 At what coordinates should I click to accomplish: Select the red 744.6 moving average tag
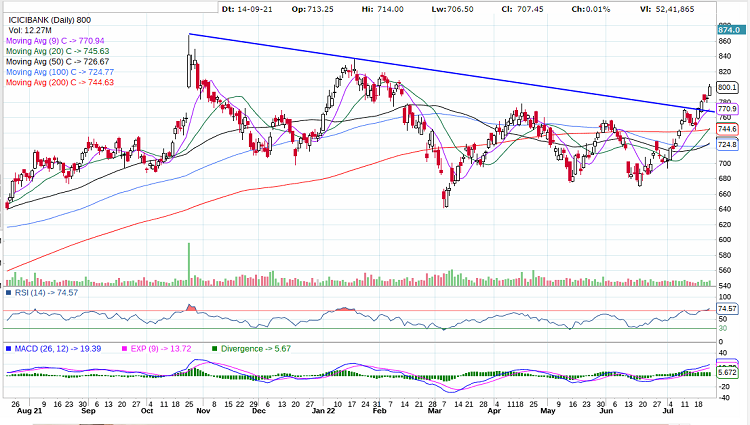point(728,129)
